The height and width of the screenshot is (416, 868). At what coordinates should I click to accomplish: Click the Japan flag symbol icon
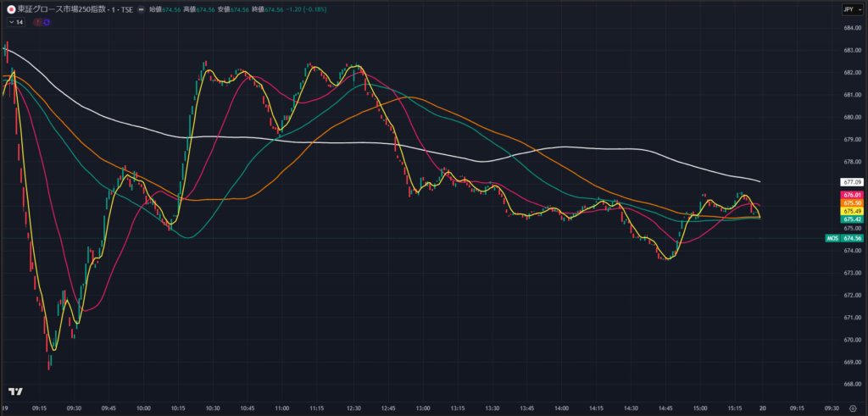click(x=10, y=8)
